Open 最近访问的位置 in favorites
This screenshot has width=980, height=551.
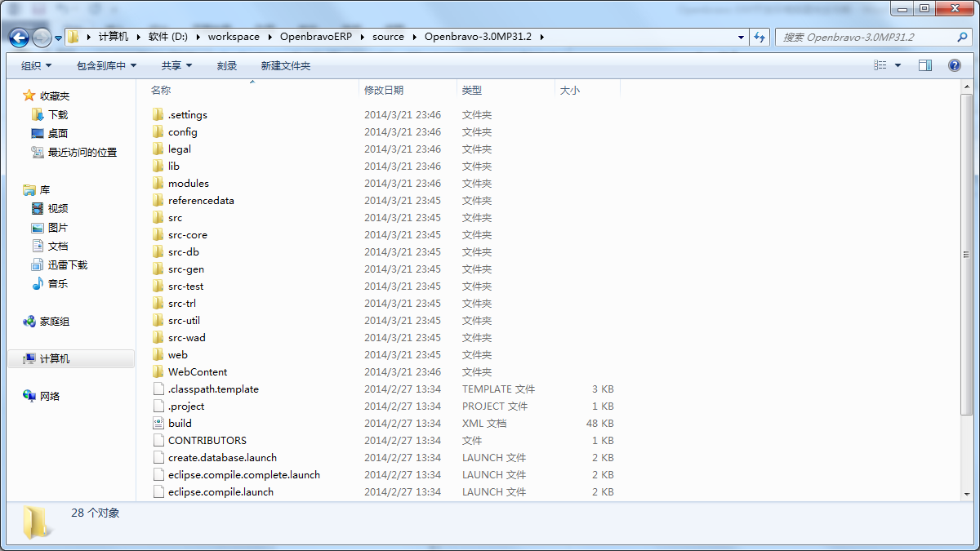[x=82, y=152]
